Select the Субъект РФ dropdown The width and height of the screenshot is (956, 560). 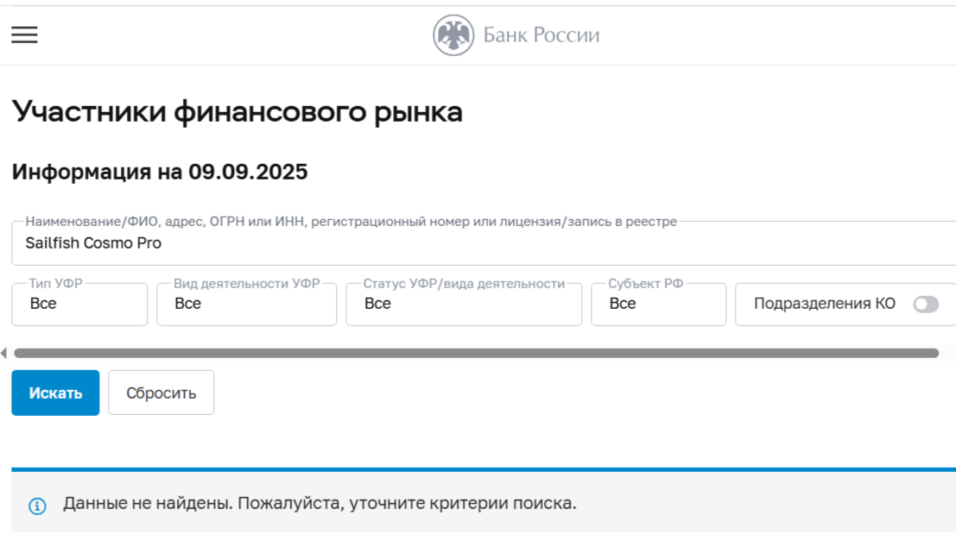click(658, 304)
